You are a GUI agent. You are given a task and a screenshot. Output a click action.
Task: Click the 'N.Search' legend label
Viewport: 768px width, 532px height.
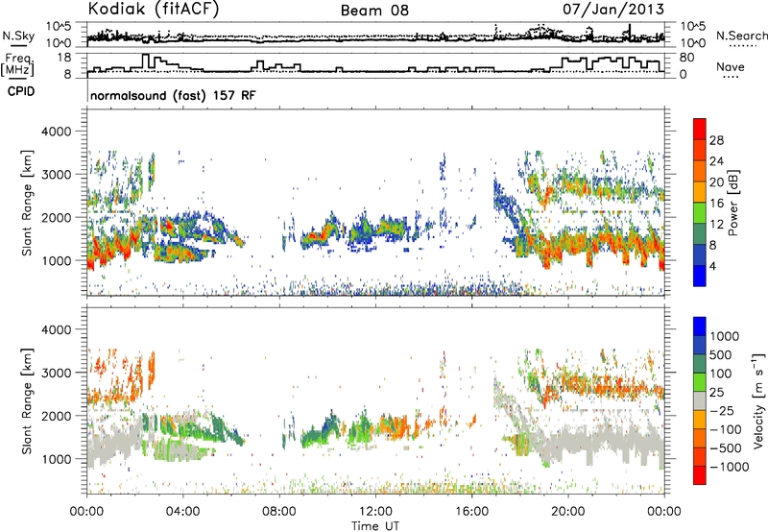click(741, 36)
